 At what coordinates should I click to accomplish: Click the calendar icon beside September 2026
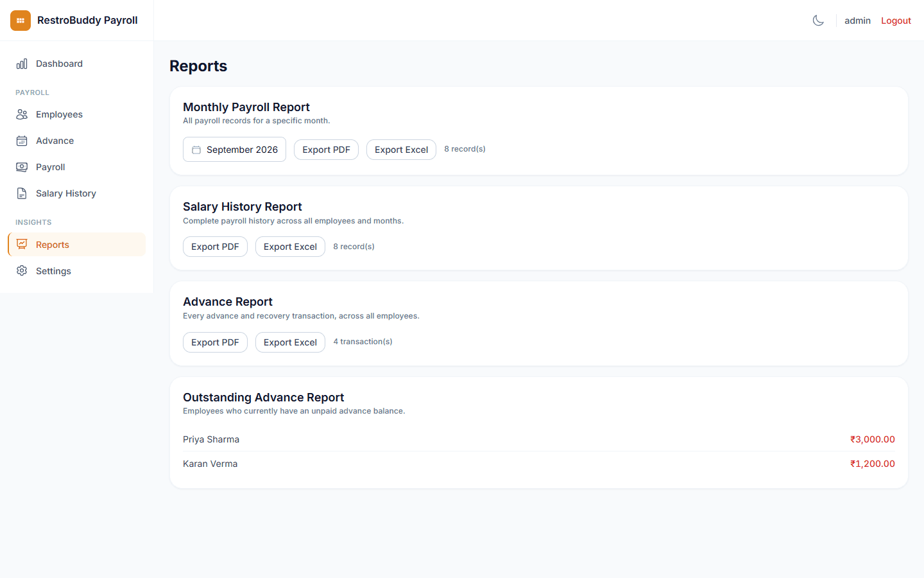(x=196, y=150)
